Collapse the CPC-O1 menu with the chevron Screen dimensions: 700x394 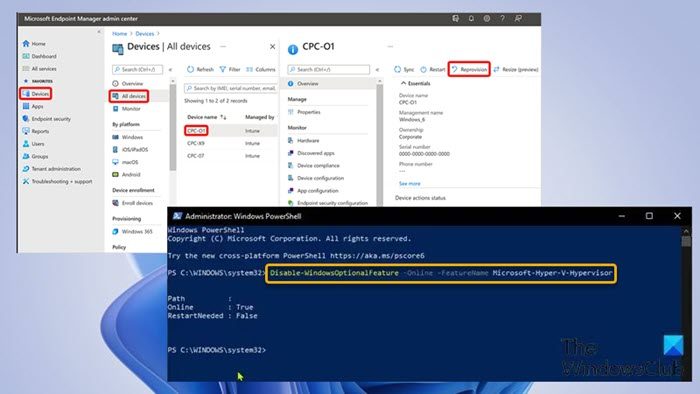click(x=377, y=70)
